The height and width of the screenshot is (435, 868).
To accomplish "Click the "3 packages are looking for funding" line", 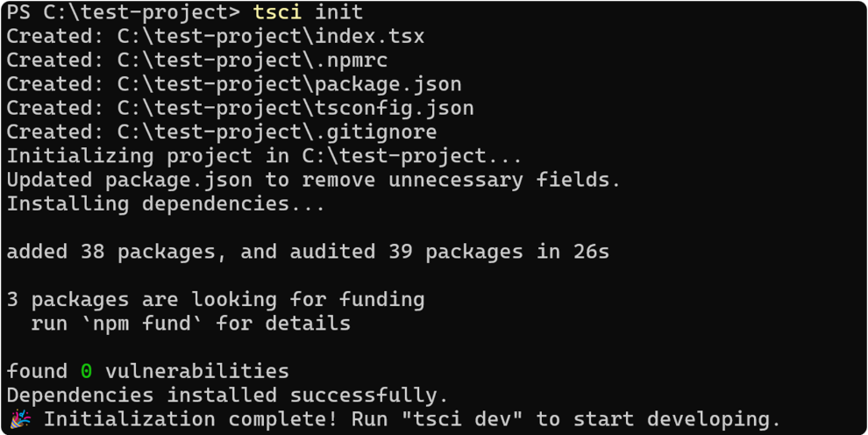I will (x=215, y=299).
